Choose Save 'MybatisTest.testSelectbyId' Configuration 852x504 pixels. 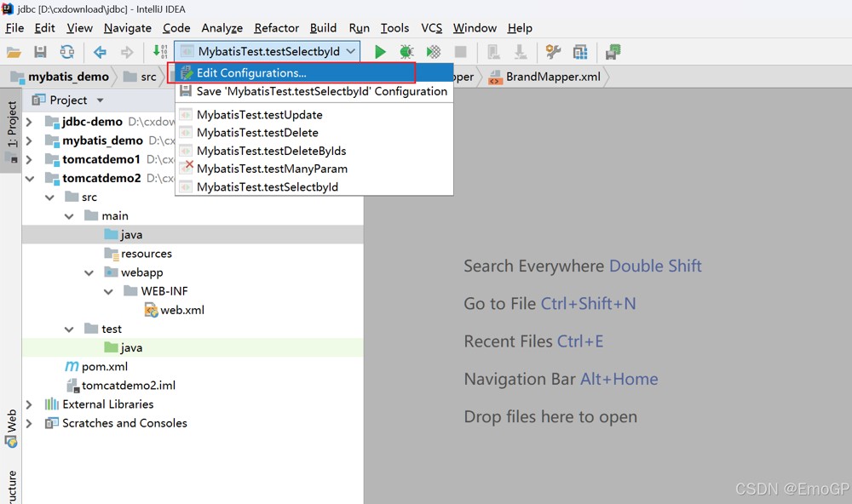point(314,91)
